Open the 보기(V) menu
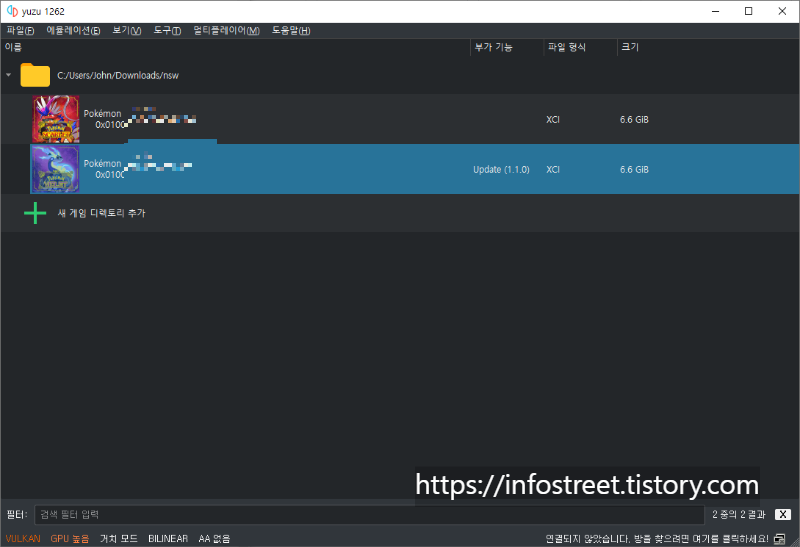This screenshot has height=547, width=800. pos(127,31)
